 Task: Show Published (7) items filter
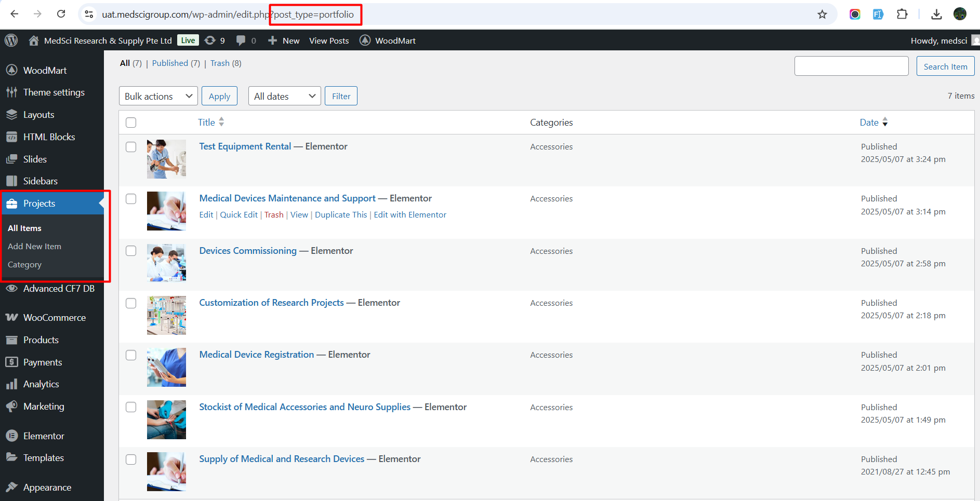pos(176,63)
